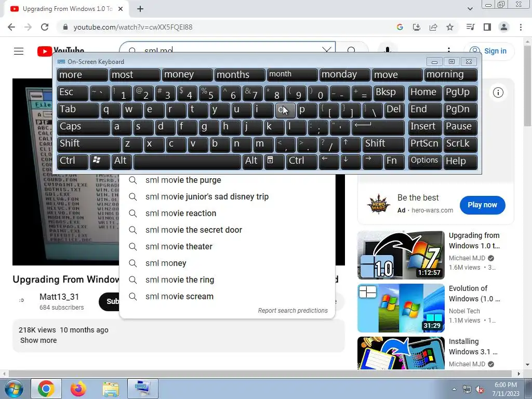This screenshot has width=532, height=399.
Task: Toggle the Fn key on the keyboard
Action: tap(394, 161)
